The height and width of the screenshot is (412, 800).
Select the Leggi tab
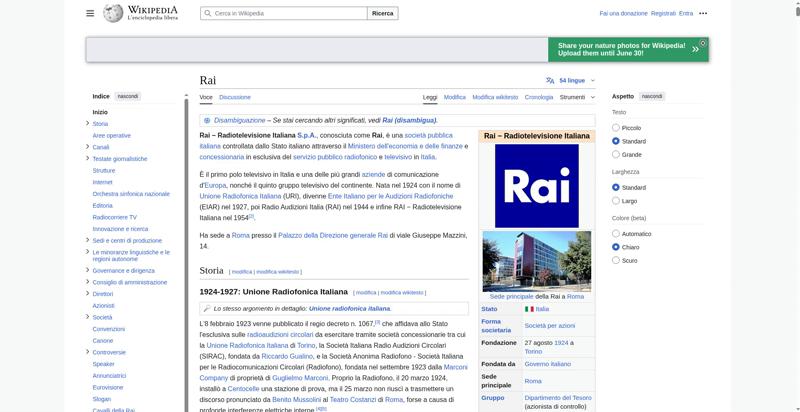pyautogui.click(x=430, y=97)
